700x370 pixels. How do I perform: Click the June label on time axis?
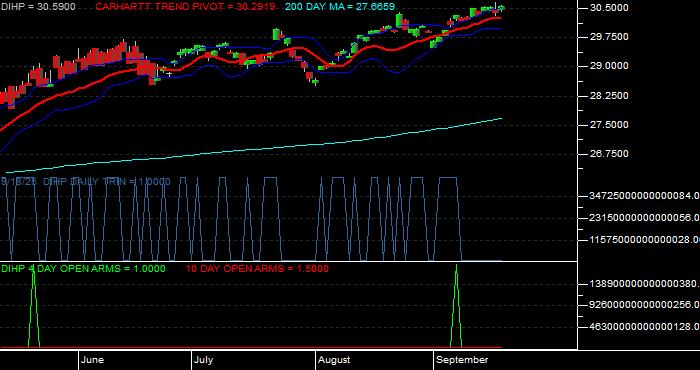point(93,360)
